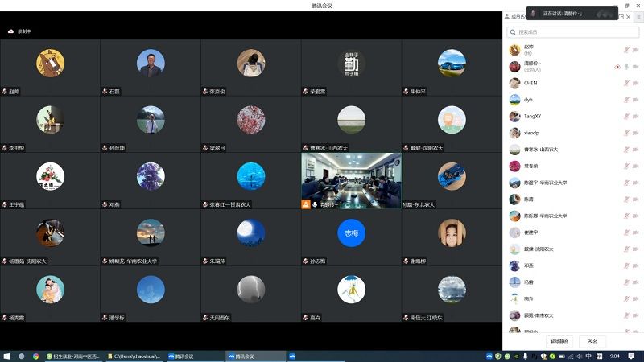Close the members side panel
Screen dimensions: 644x362
[x=629, y=16]
